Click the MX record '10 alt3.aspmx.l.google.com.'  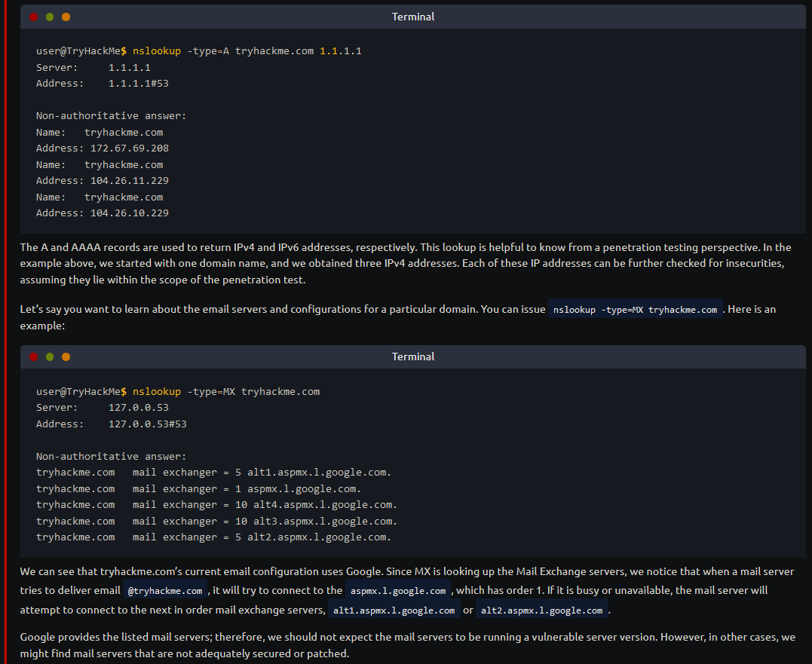point(316,521)
